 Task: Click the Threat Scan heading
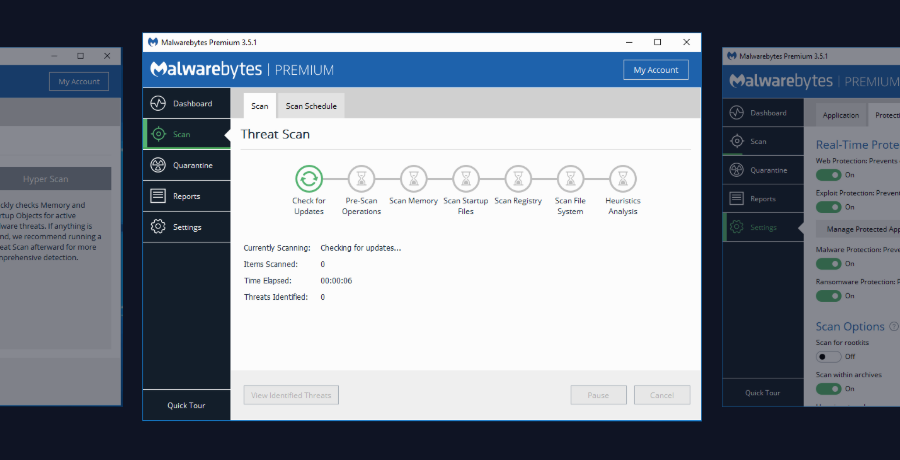click(275, 134)
